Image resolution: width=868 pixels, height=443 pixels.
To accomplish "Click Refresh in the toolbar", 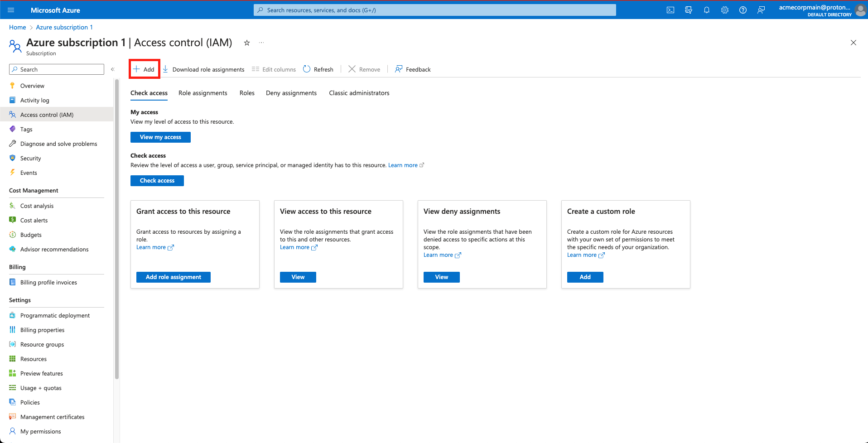I will [x=318, y=69].
